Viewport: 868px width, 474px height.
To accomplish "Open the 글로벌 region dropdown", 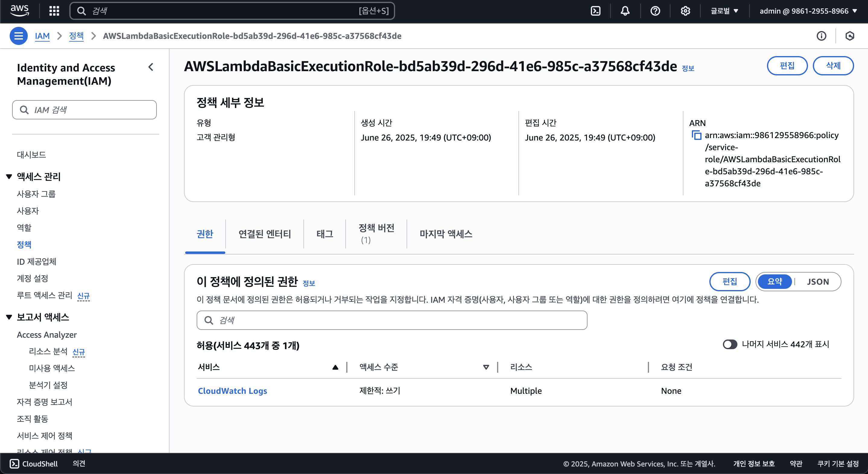I will [x=724, y=11].
